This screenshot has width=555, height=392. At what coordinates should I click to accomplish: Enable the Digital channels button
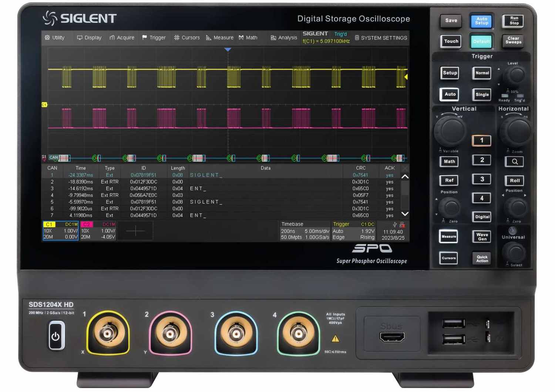click(482, 217)
